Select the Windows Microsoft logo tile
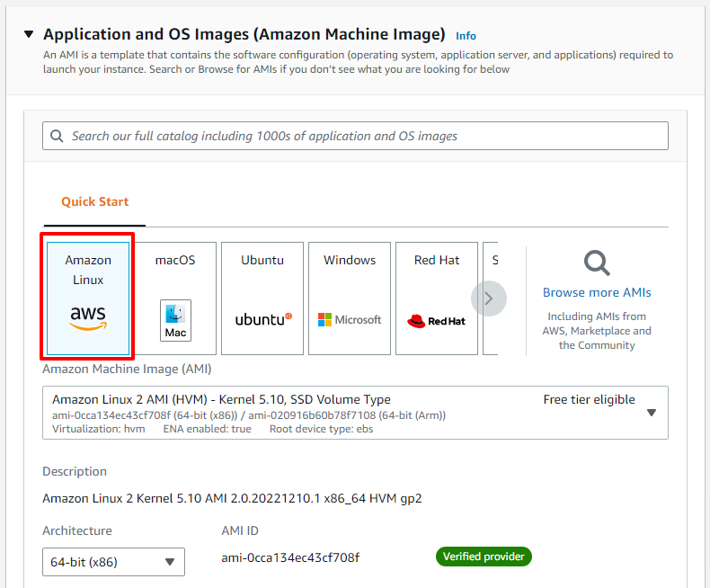This screenshot has width=710, height=588. 349,298
